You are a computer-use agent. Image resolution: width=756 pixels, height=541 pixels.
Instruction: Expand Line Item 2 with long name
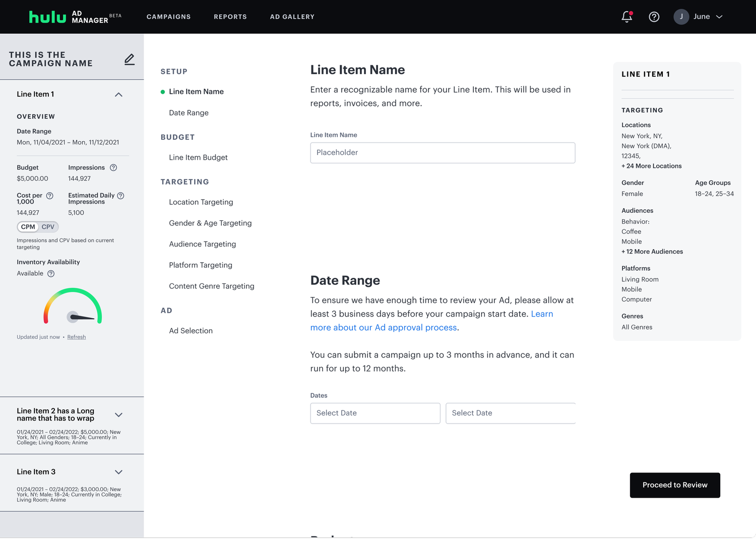pos(118,415)
